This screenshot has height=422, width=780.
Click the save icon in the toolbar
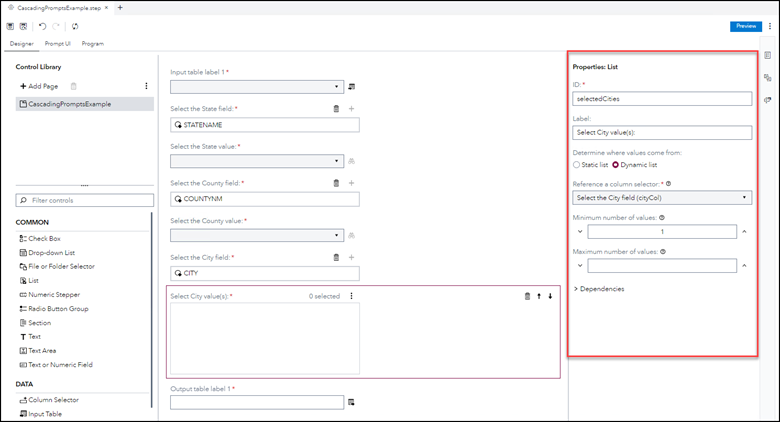click(10, 26)
